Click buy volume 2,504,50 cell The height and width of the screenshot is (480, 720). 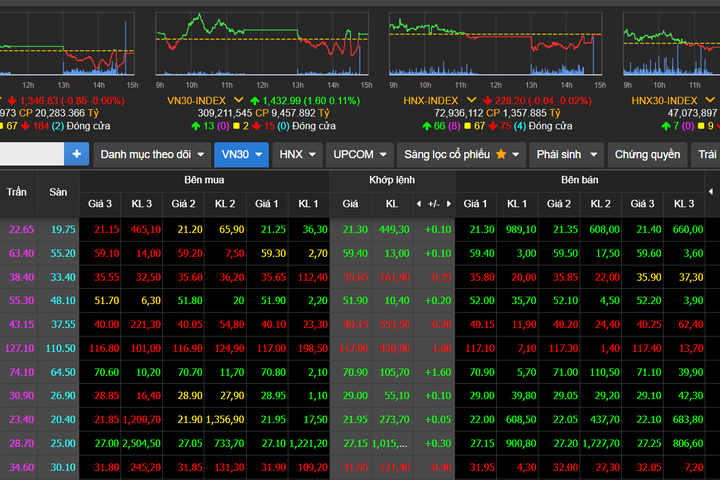click(x=142, y=443)
